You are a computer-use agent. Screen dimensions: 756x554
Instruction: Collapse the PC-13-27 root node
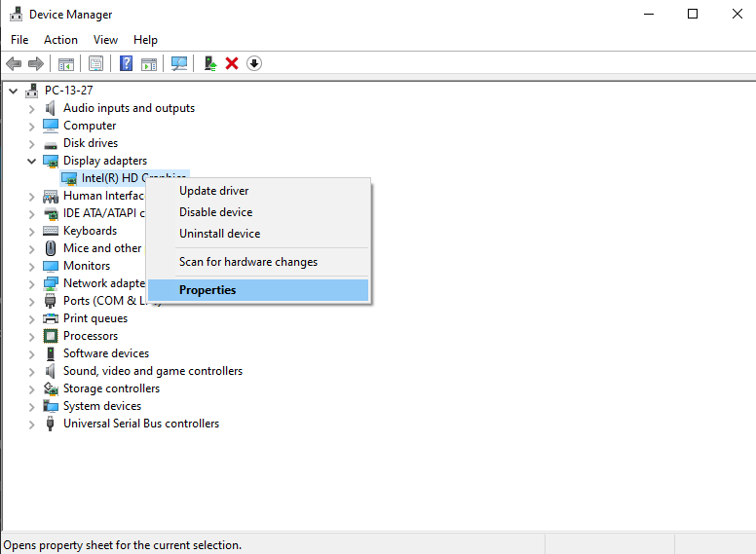pos(13,91)
